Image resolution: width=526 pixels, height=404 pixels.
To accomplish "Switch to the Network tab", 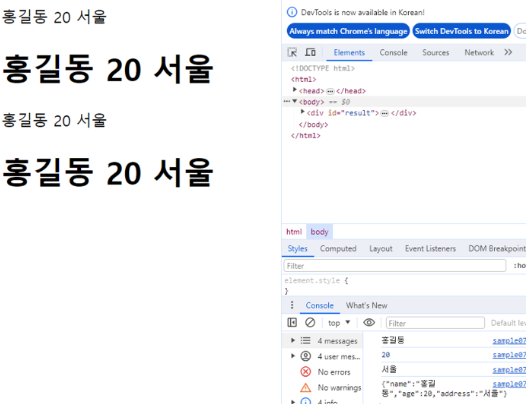I will pos(479,53).
